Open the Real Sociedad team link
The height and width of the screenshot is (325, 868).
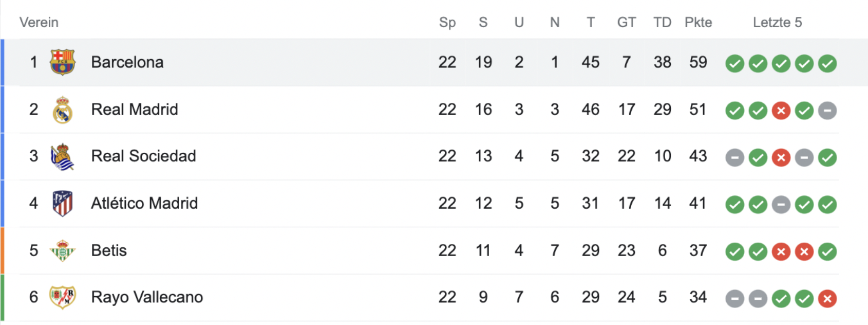tap(143, 156)
